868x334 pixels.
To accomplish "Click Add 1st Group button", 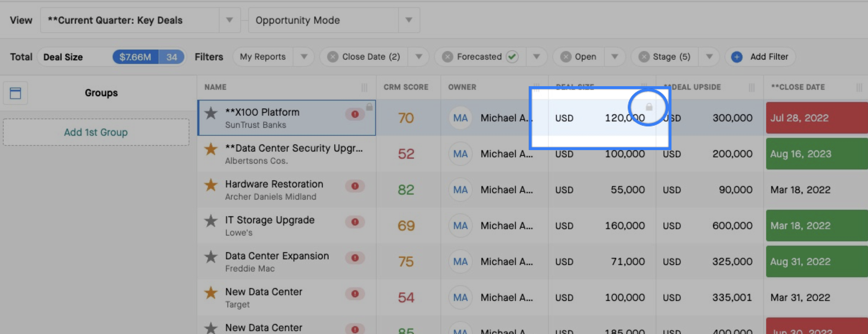I will 96,132.
